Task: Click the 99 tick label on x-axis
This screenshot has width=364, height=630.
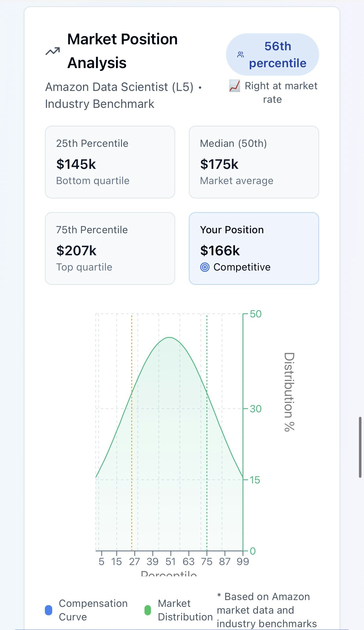Action: coord(243,561)
